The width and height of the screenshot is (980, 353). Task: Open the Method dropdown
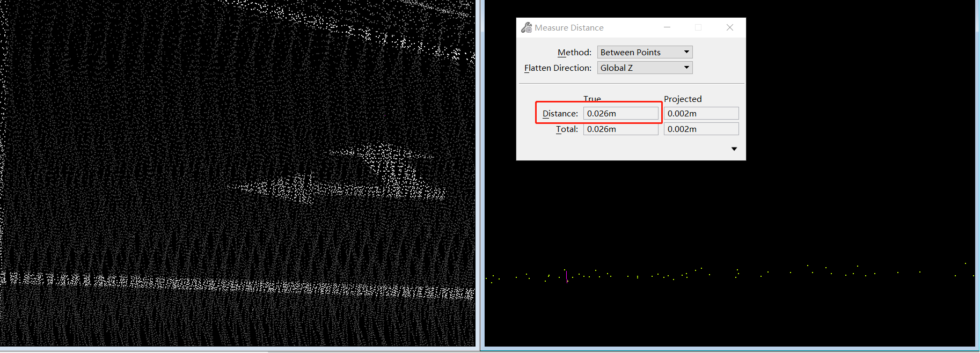[644, 52]
